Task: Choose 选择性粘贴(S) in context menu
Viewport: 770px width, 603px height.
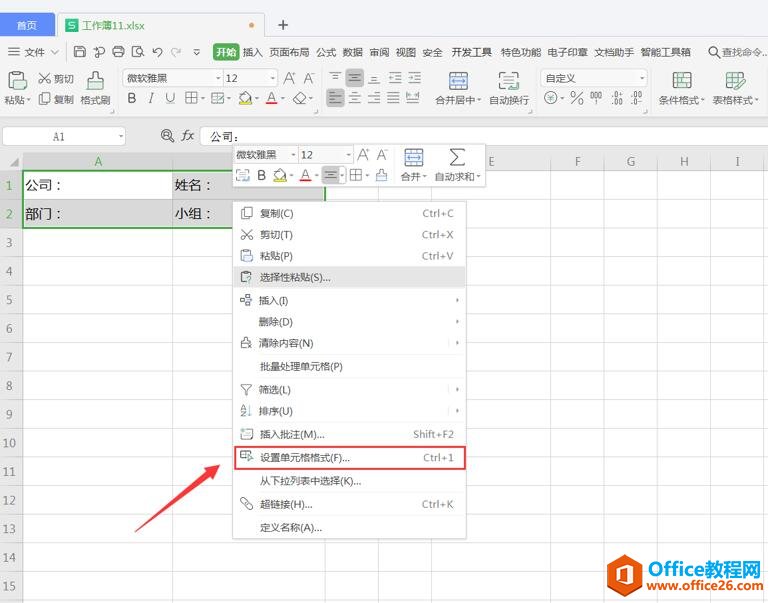Action: coord(349,277)
